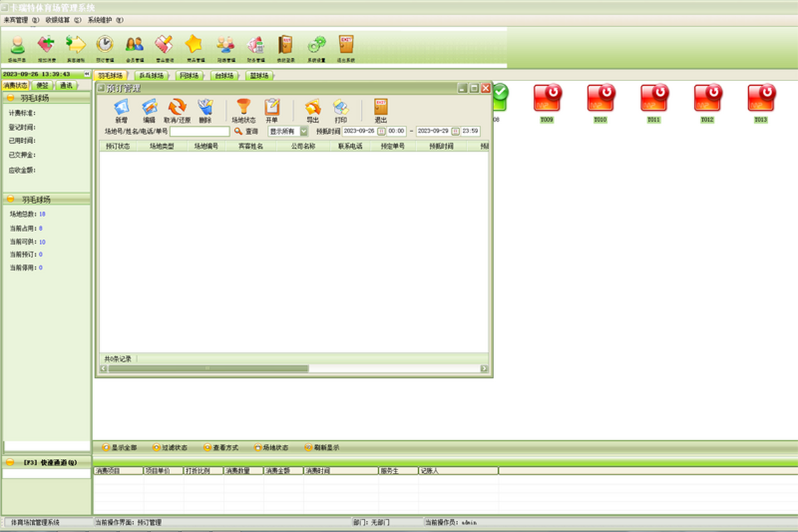The width and height of the screenshot is (798, 532).
Task: Click the green gears system settings icon
Action: pyautogui.click(x=317, y=45)
